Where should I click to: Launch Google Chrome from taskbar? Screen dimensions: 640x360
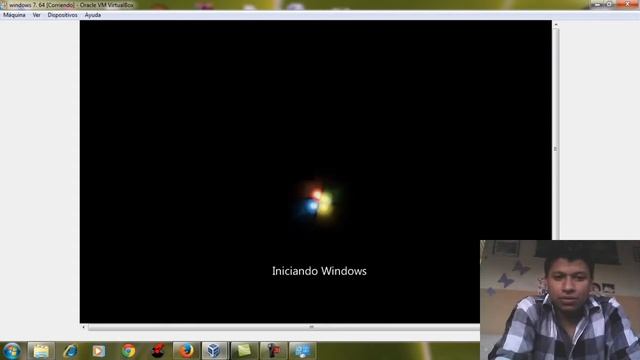(128, 351)
